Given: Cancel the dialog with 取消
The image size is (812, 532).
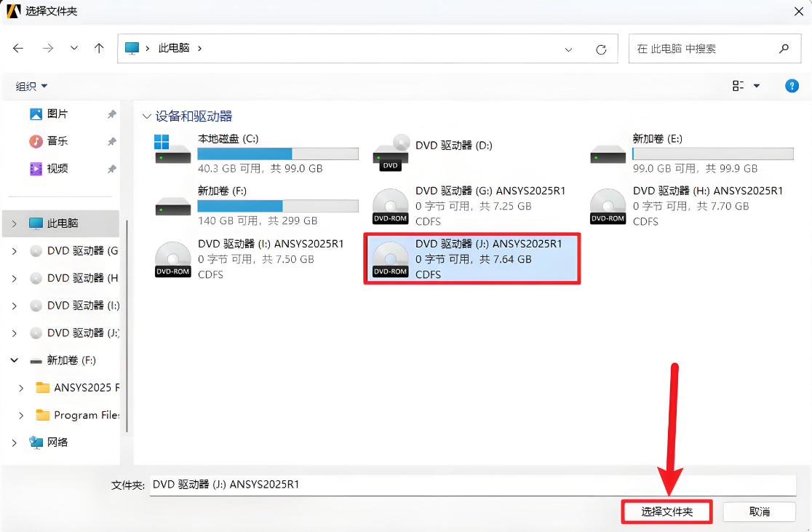Looking at the screenshot, I should (x=759, y=512).
